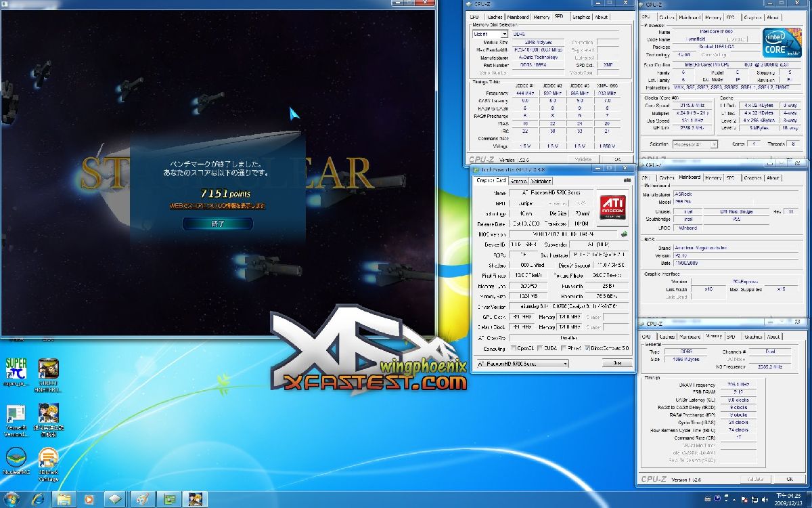Open Memory tab in the SPD CPU-Z window

tap(541, 17)
